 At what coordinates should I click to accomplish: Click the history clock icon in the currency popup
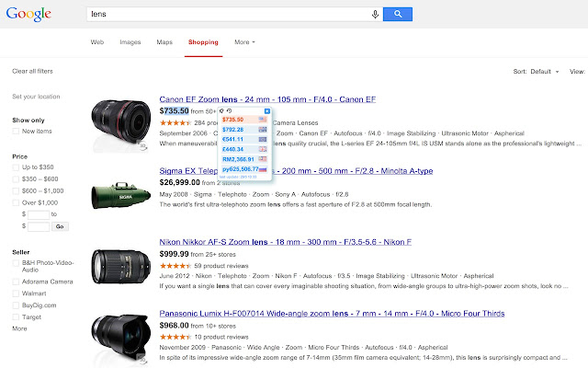(x=229, y=110)
